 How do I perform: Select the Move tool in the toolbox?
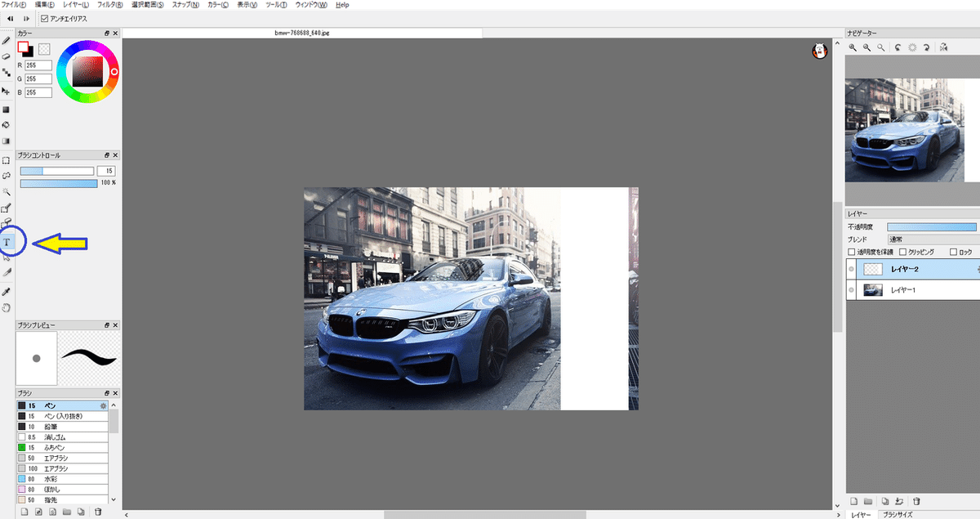(x=6, y=92)
